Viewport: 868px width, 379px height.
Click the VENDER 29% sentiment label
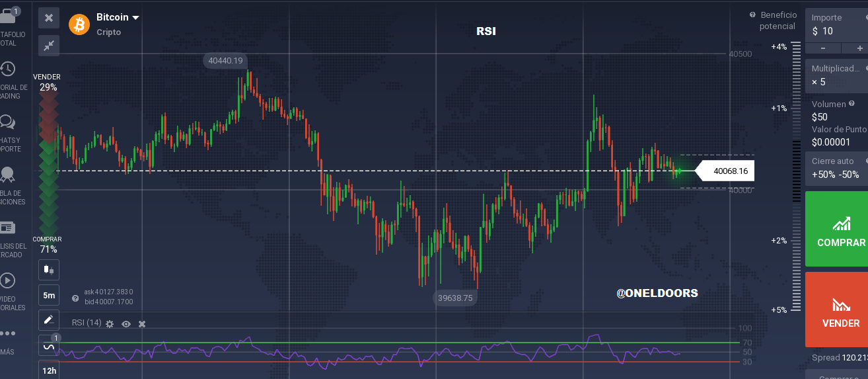48,82
